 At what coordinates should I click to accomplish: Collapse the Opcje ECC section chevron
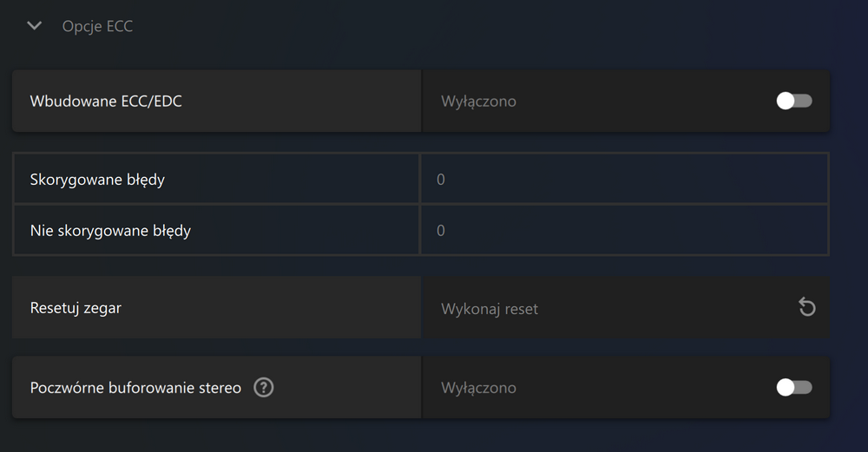(x=35, y=25)
